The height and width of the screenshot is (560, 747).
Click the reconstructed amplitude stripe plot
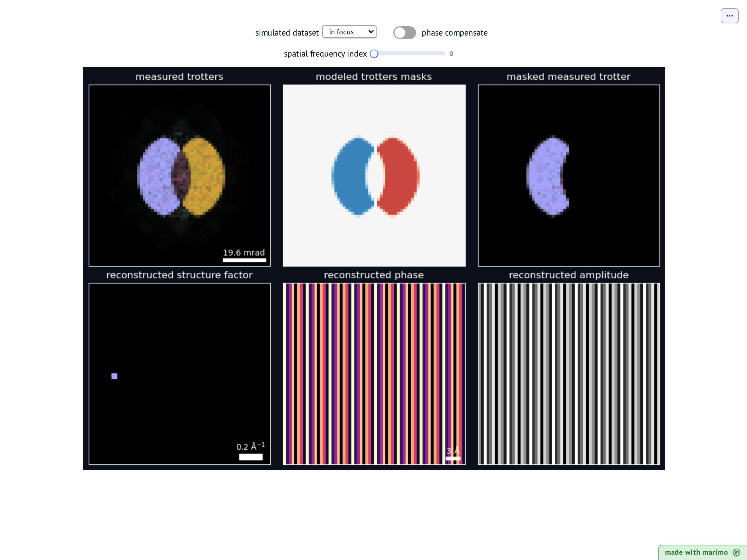click(569, 374)
